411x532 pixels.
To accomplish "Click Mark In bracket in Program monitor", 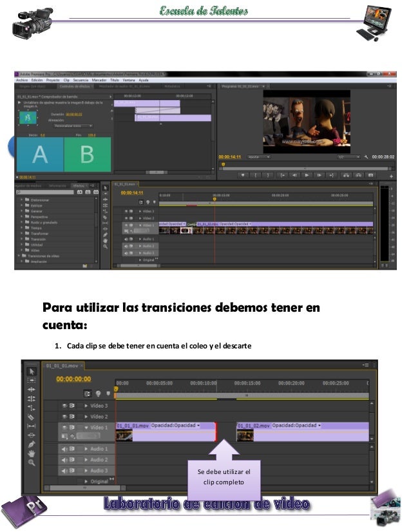I will pos(255,175).
